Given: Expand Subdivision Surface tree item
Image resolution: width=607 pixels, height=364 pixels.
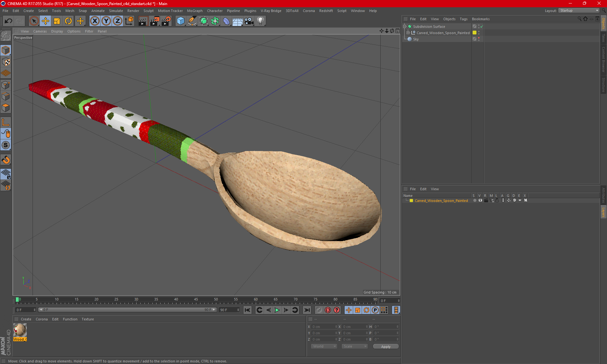Looking at the screenshot, I should point(404,27).
